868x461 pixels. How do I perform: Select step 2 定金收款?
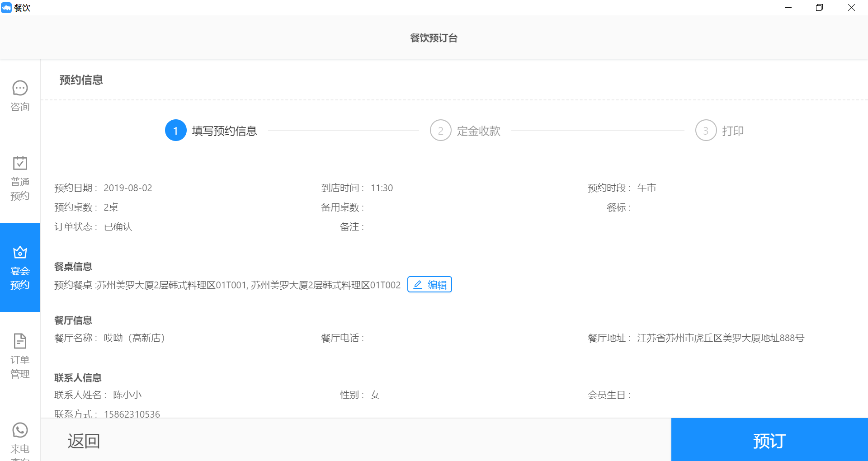coord(465,131)
